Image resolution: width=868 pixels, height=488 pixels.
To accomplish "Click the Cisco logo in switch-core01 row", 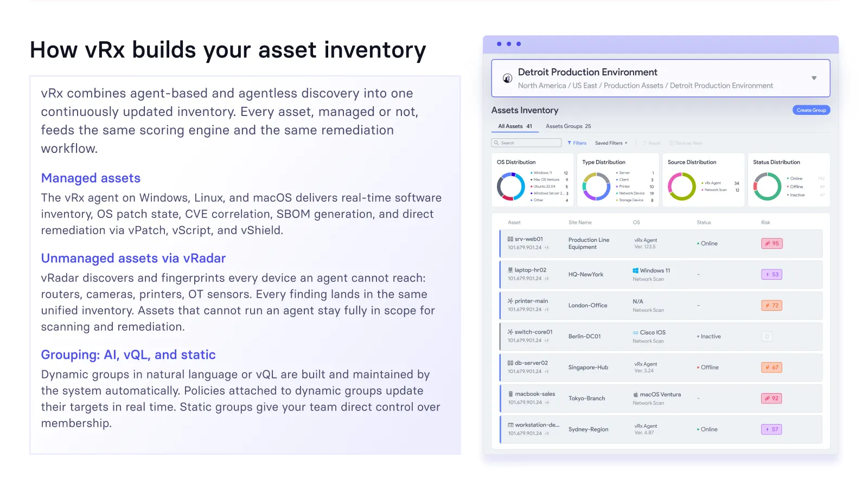I will click(635, 332).
